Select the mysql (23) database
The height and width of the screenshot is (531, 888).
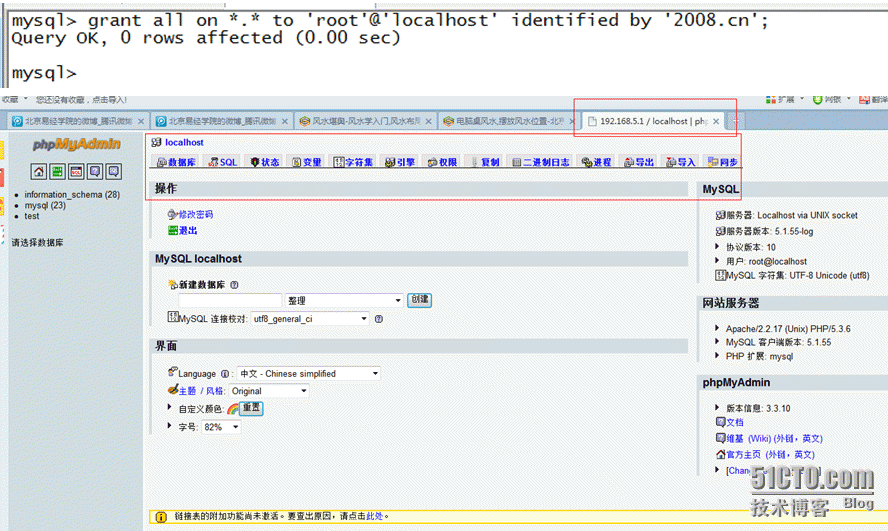pos(45,205)
